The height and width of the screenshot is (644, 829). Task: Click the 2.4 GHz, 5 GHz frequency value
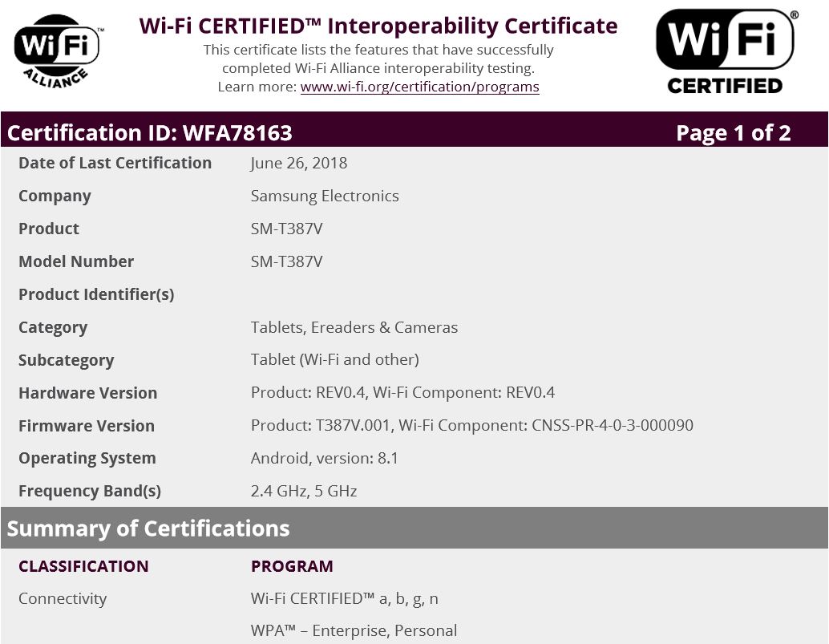tap(304, 491)
